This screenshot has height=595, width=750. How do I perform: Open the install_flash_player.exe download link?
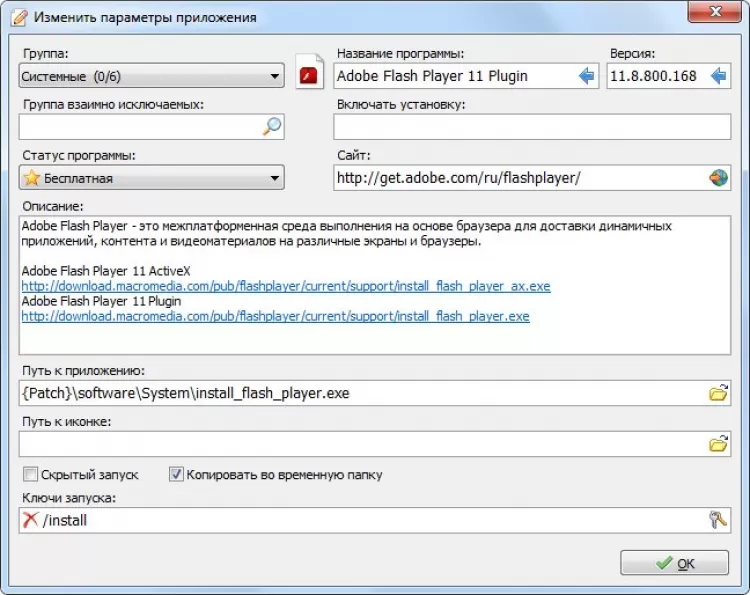pyautogui.click(x=276, y=316)
